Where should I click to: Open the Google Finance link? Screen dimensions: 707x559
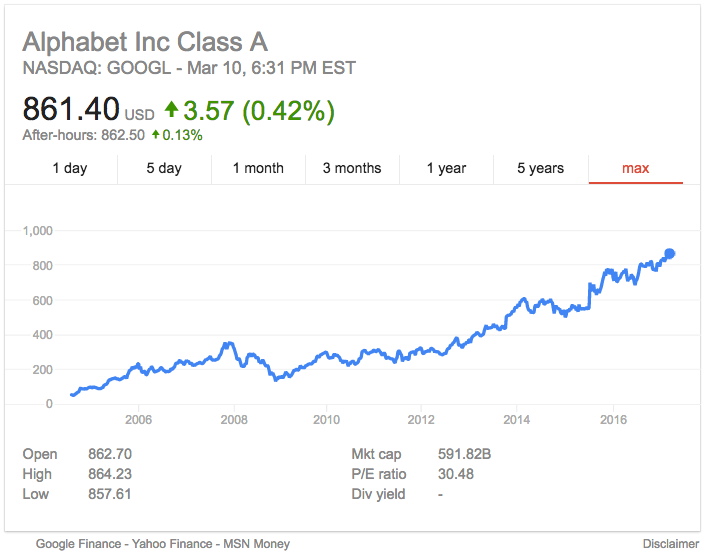coord(81,544)
